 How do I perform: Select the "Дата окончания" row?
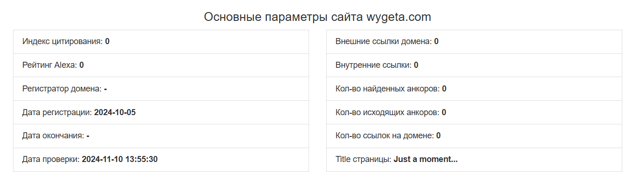pos(161,136)
